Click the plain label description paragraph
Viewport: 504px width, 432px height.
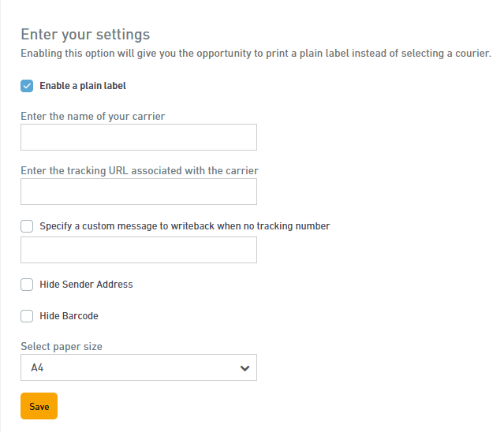(256, 54)
